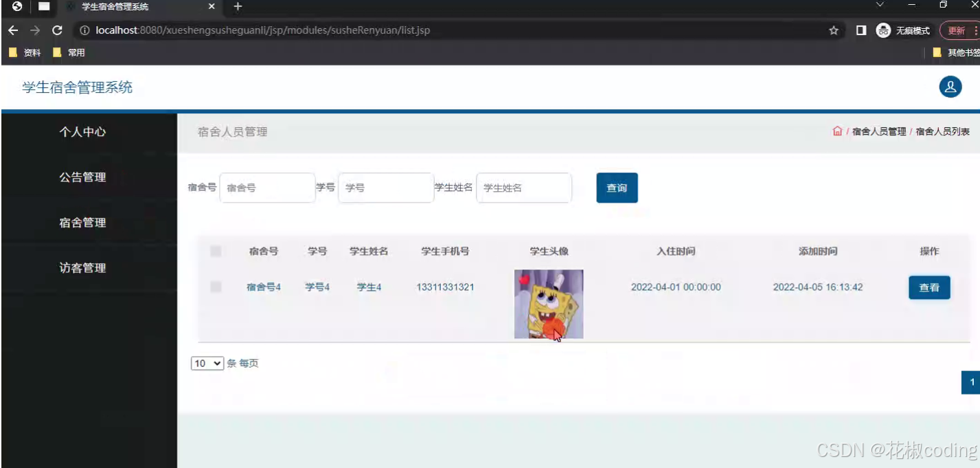The width and height of the screenshot is (980, 468).
Task: Click the blue 查询 search button
Action: (616, 187)
